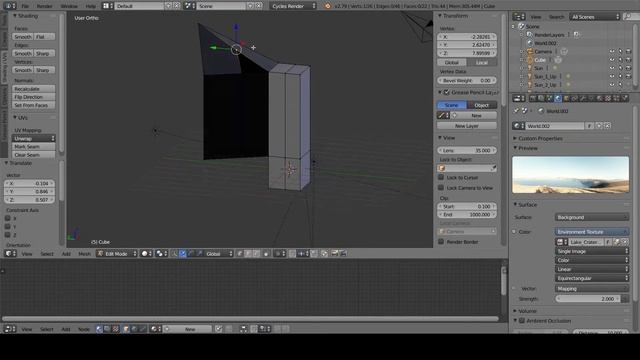Open the Window menu in top bar
This screenshot has width=640, height=360.
[69, 6]
